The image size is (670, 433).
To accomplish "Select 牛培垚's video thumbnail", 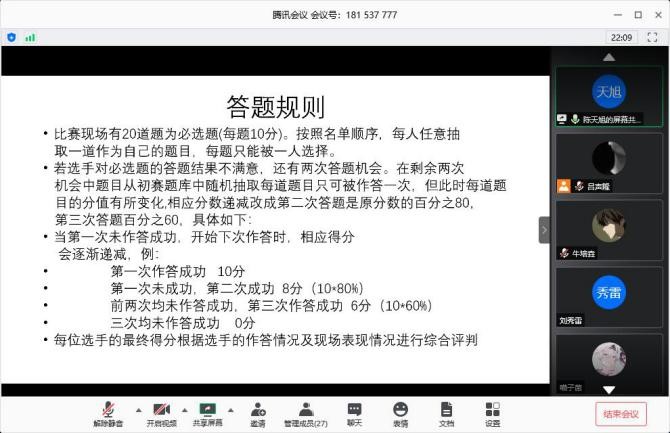I will click(x=609, y=230).
